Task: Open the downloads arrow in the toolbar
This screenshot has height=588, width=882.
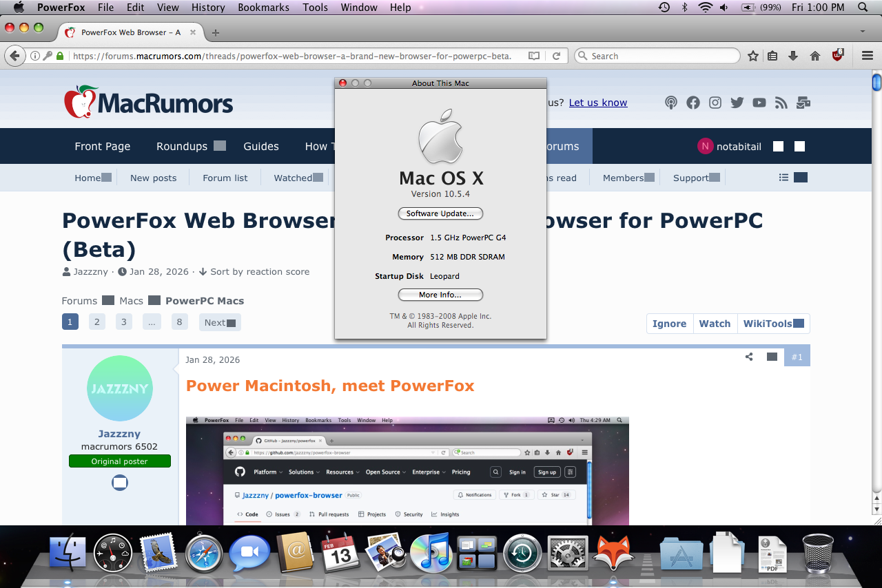Action: (x=793, y=56)
